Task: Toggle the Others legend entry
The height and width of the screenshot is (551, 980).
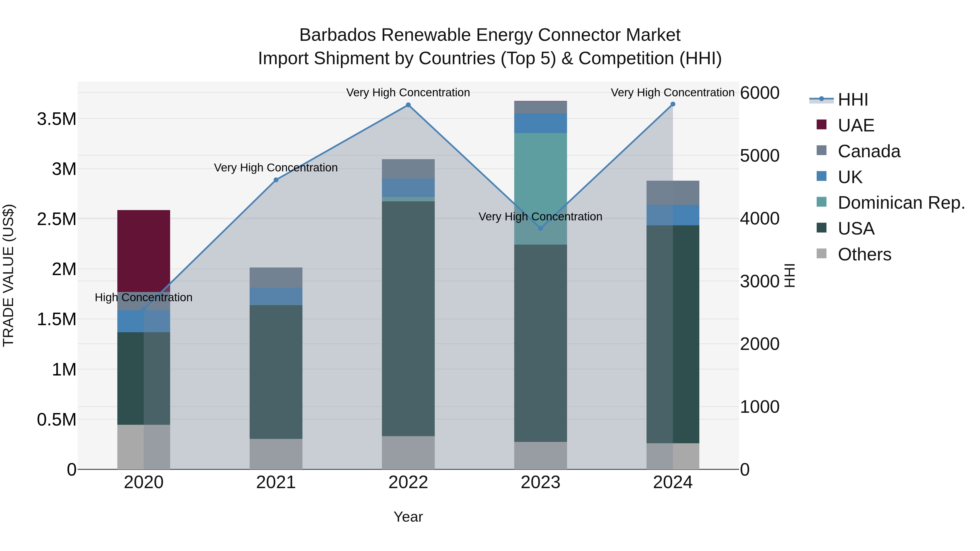Action: 854,254
